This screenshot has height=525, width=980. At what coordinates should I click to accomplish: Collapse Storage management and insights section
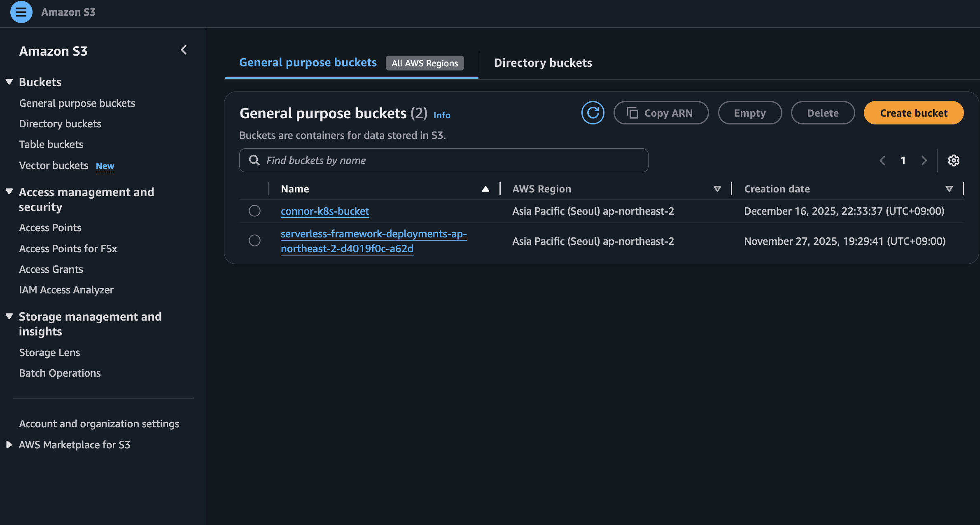pos(9,316)
